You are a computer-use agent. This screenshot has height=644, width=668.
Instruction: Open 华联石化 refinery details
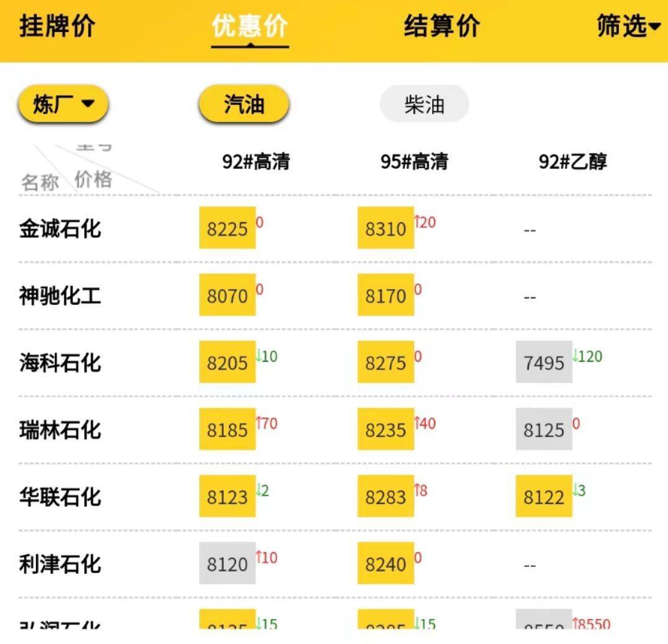[x=60, y=497]
